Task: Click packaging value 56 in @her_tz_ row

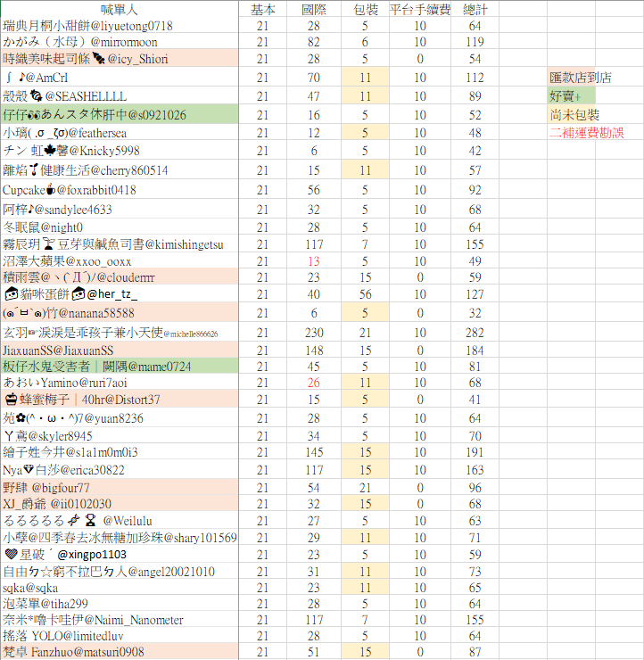Action: click(365, 293)
